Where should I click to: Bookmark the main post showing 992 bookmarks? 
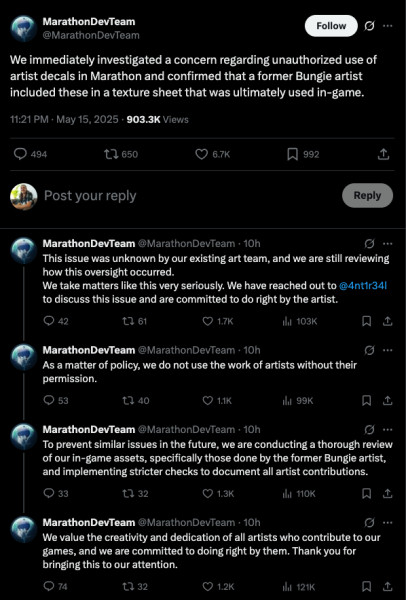pos(303,154)
